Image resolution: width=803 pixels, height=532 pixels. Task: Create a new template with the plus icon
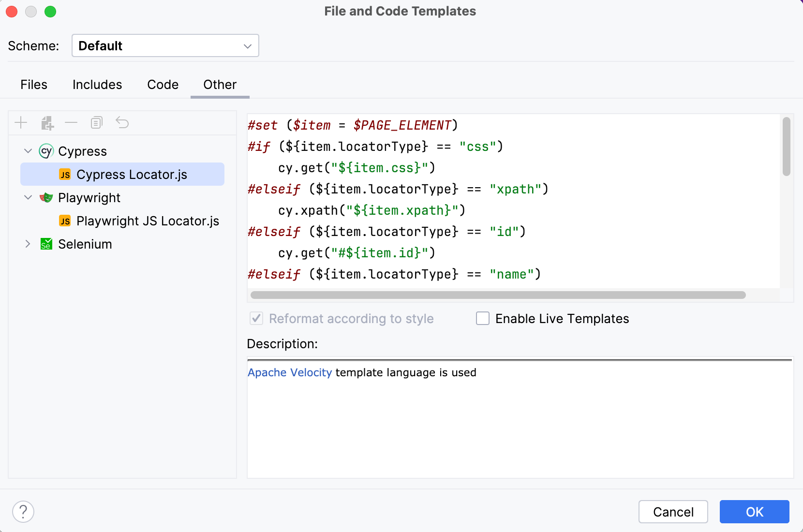tap(21, 122)
